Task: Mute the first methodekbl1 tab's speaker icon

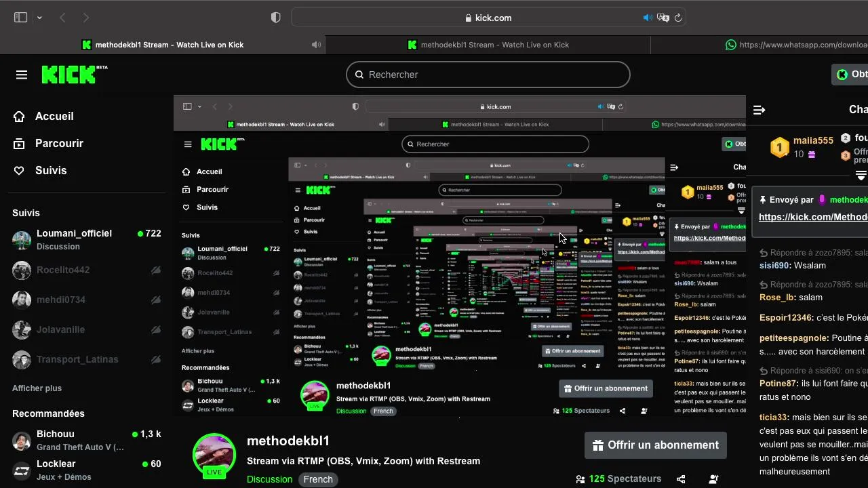Action: 316,45
